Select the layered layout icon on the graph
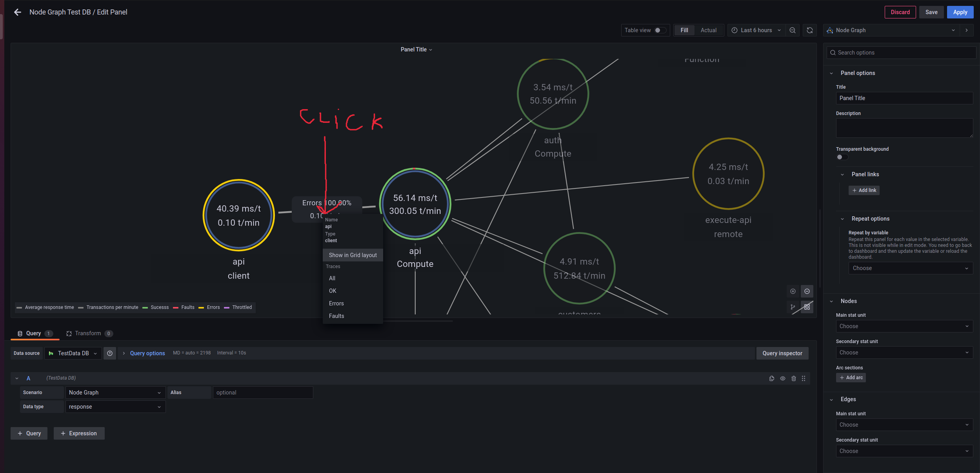This screenshot has width=980, height=473. [793, 307]
